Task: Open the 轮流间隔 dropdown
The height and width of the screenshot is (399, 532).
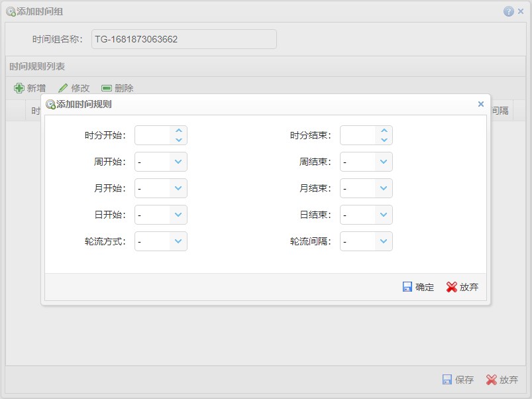Action: [x=384, y=241]
